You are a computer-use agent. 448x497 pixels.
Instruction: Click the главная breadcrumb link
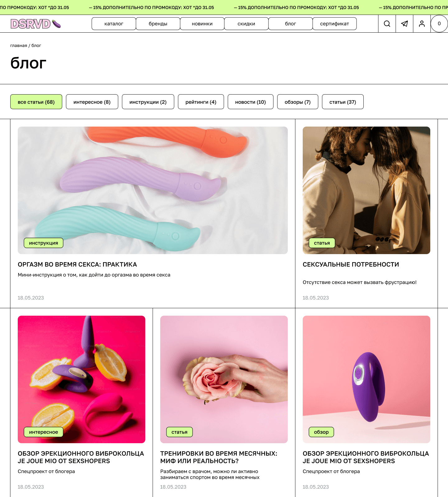coord(19,45)
